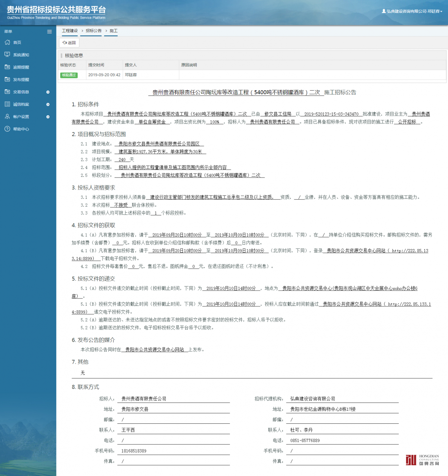Navigate to 工程建设 breadcrumb item

[x=69, y=31]
